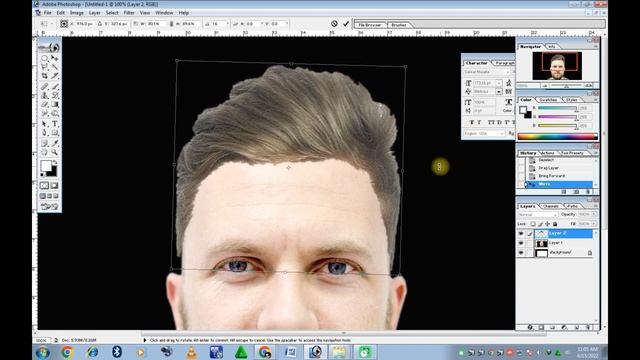Click the foreground color swatch in toolbox
The width and height of the screenshot is (640, 360).
click(46, 165)
